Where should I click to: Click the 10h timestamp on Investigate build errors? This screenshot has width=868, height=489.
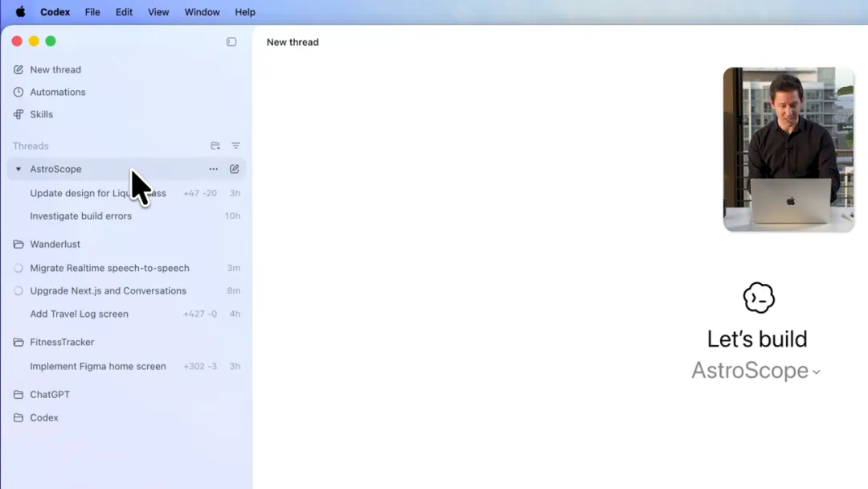pos(232,216)
